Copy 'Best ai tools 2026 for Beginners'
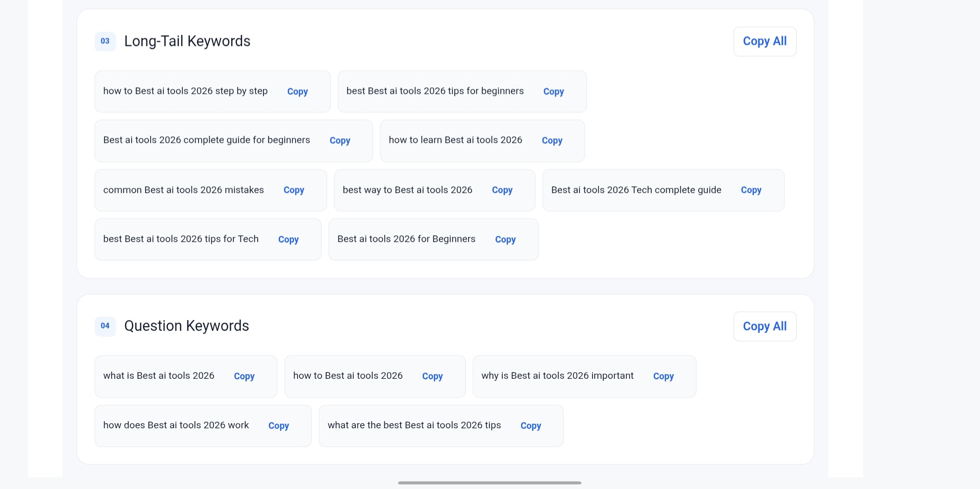This screenshot has height=489, width=980. (505, 239)
